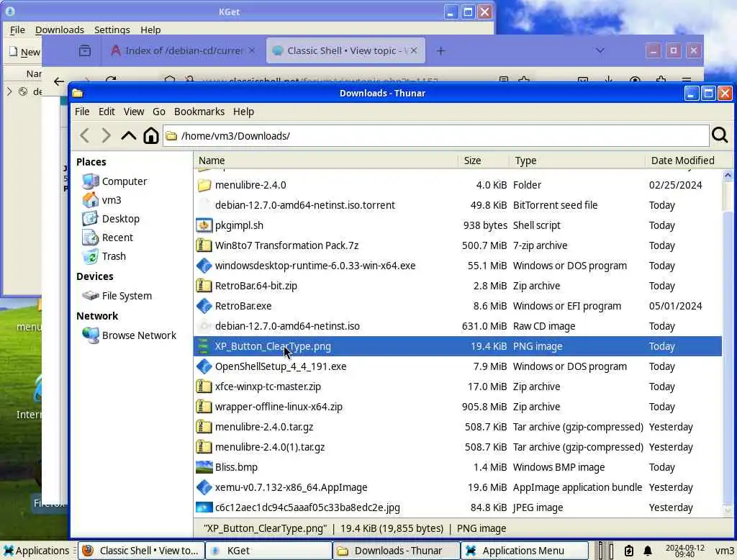
Task: Sort files by Type column header
Action: tap(577, 161)
